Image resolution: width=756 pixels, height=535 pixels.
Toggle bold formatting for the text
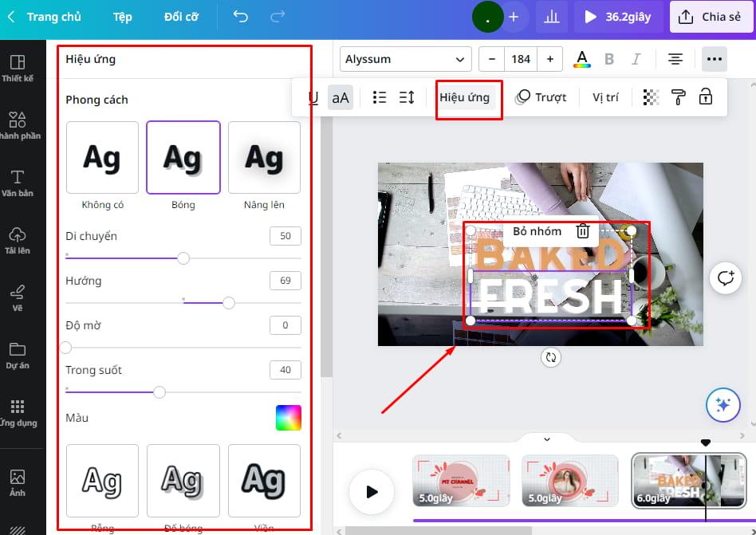pos(609,58)
